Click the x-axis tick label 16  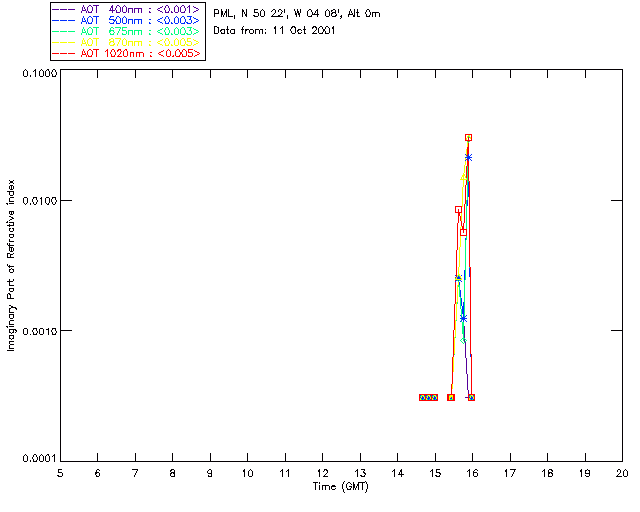(x=473, y=473)
